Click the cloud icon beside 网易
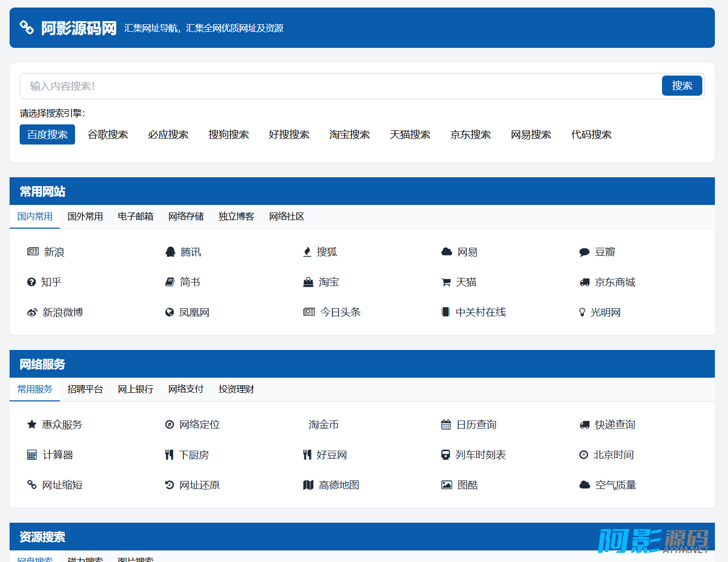The height and width of the screenshot is (562, 728). pyautogui.click(x=447, y=252)
